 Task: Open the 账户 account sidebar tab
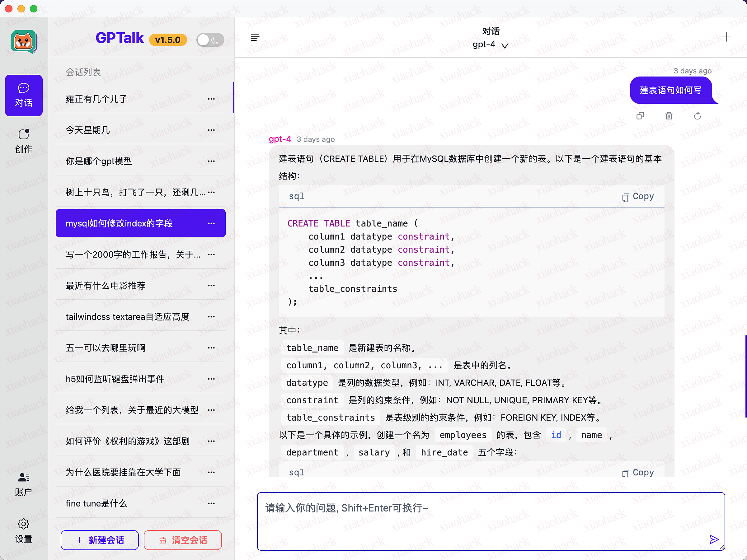coord(24,484)
